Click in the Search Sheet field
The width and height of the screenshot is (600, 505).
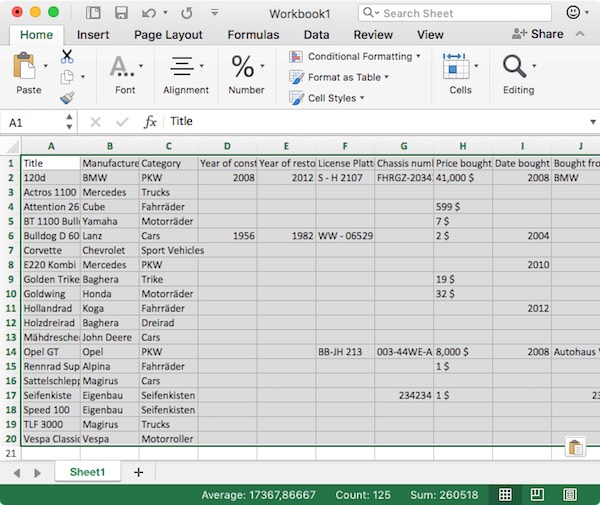tap(455, 13)
